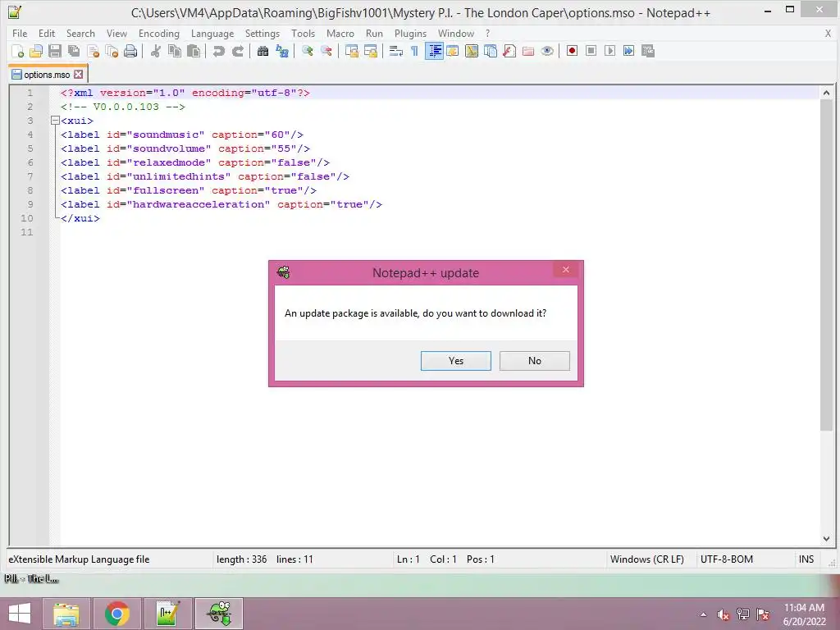Undo last action with the Undo arrow icon
The width and height of the screenshot is (840, 630).
[218, 52]
